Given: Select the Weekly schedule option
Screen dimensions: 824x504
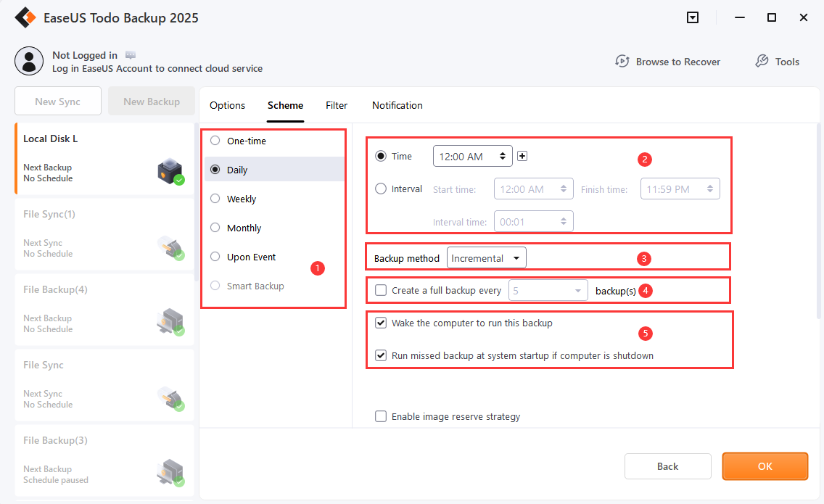Looking at the screenshot, I should tap(215, 198).
